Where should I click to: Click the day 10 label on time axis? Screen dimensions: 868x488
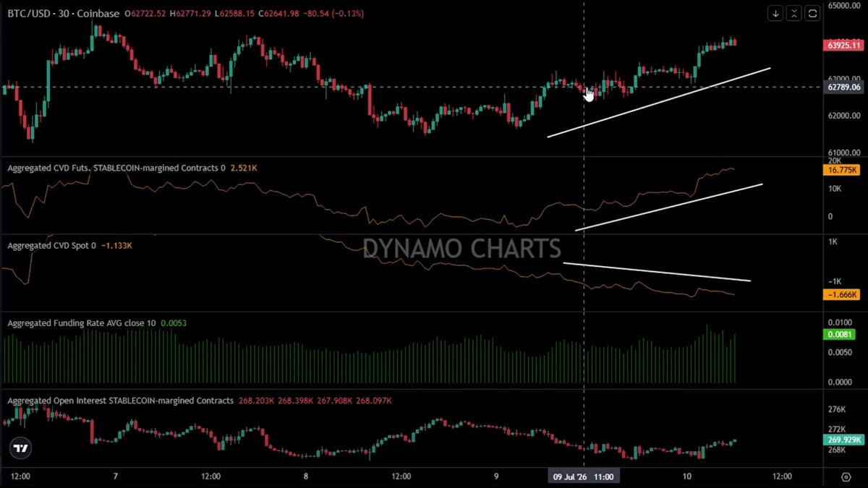[x=686, y=477]
